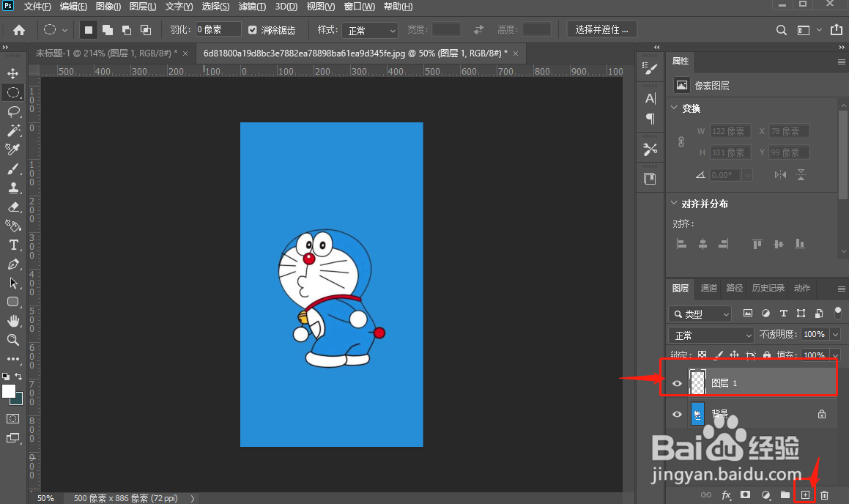Select the Eraser tool
Image resolution: width=849 pixels, height=504 pixels.
(13, 207)
